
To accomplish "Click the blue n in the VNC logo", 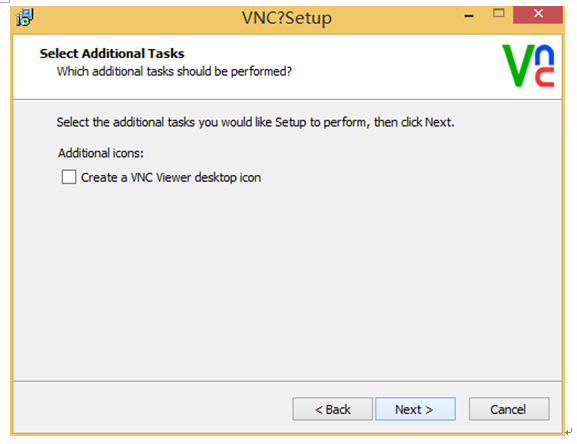I will [x=544, y=55].
